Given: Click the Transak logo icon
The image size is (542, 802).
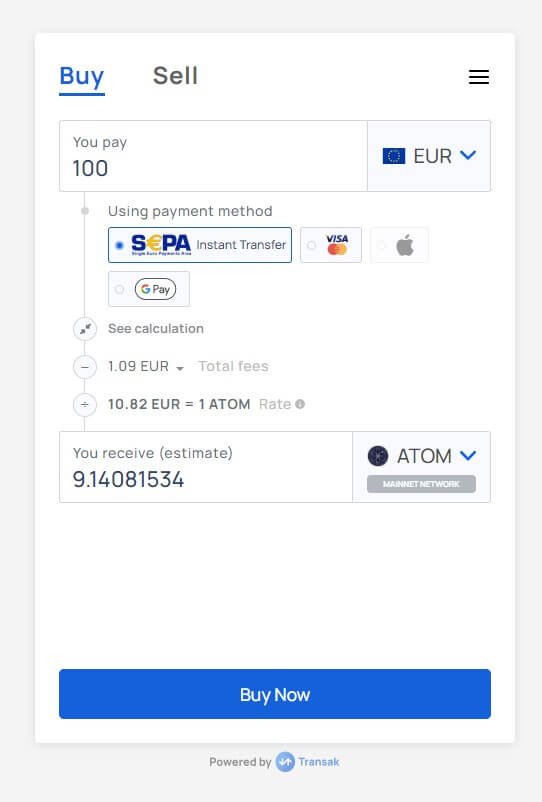Looking at the screenshot, I should click(285, 762).
